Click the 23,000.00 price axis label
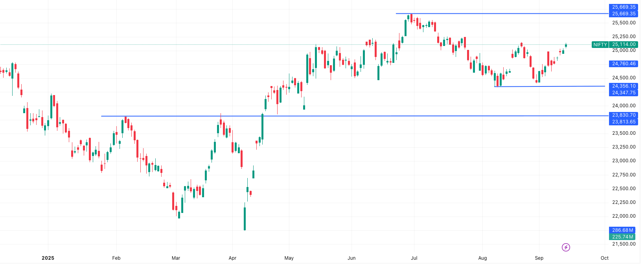Viewport: 644px width, 277px height. pyautogui.click(x=624, y=161)
